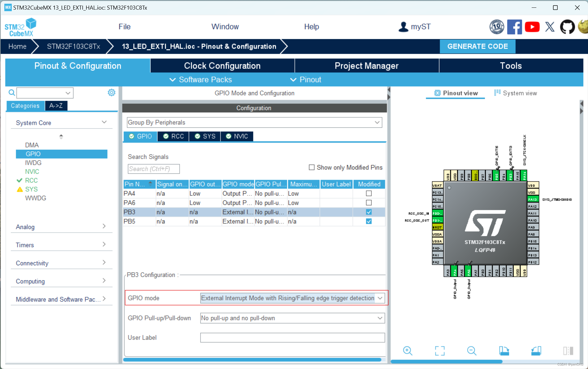Click the User Label text field
This screenshot has height=369, width=588.
292,338
